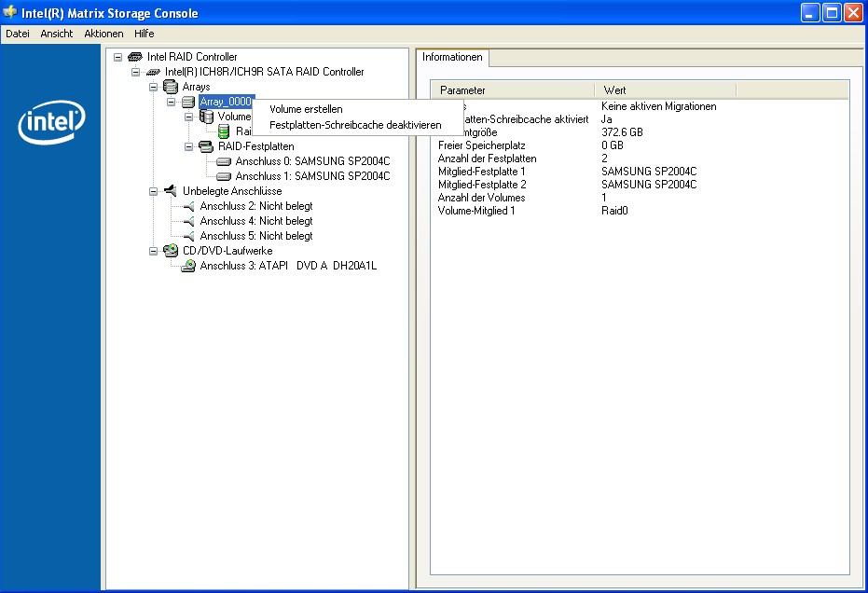Select Anschluss 3: ATAPI DVD A DH20A1L
The height and width of the screenshot is (593, 868).
click(288, 266)
